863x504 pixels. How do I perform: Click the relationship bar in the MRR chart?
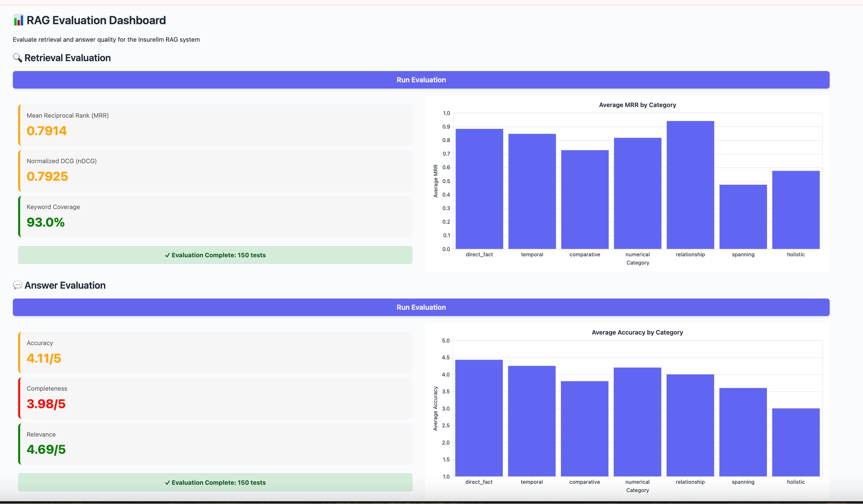690,185
